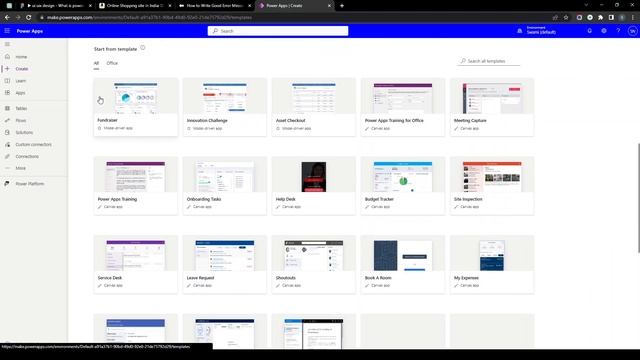The image size is (640, 360).
Task: Click the Apps grid icon in sidebar
Action: 7,93
